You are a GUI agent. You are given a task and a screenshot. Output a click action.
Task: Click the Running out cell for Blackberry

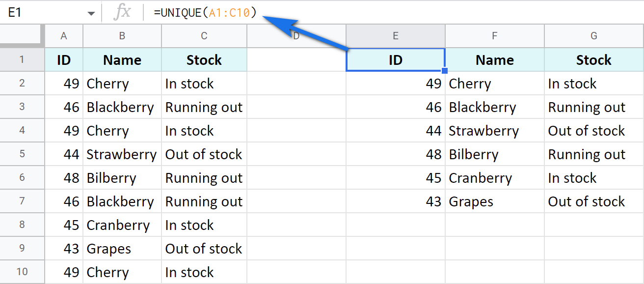click(x=204, y=107)
